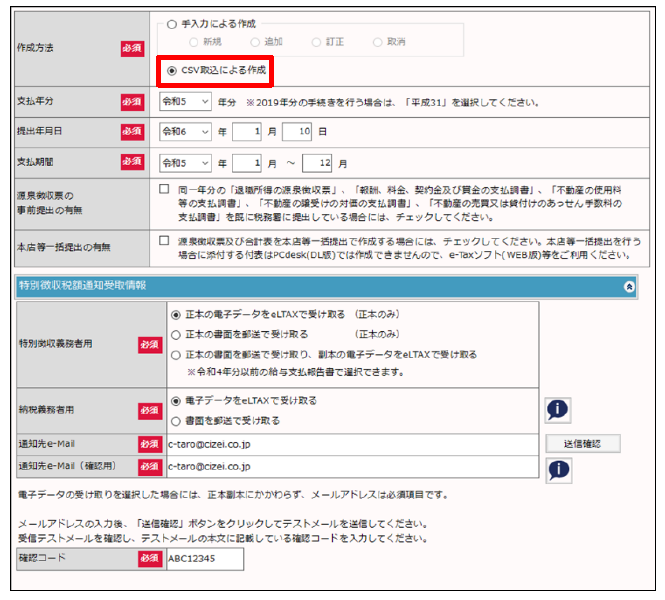
Task: Click the 確認コード input field
Action: pyautogui.click(x=204, y=558)
